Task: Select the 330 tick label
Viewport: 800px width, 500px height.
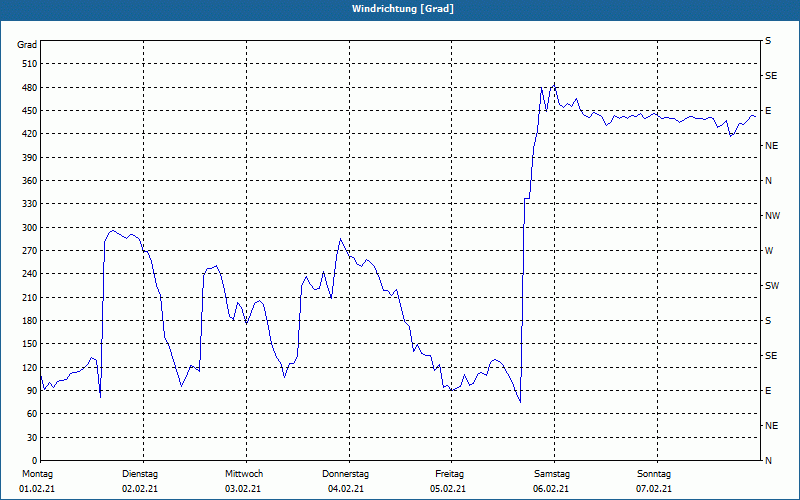Action: pos(30,204)
